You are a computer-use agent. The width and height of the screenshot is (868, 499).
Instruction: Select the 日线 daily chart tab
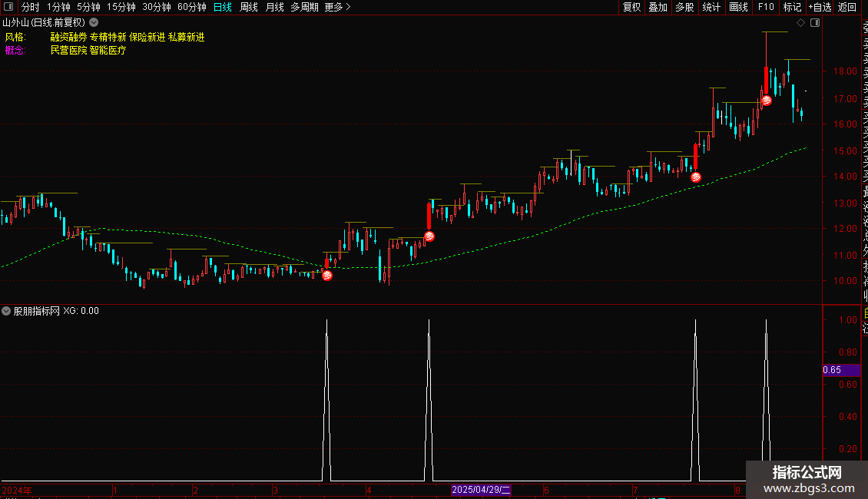point(223,7)
